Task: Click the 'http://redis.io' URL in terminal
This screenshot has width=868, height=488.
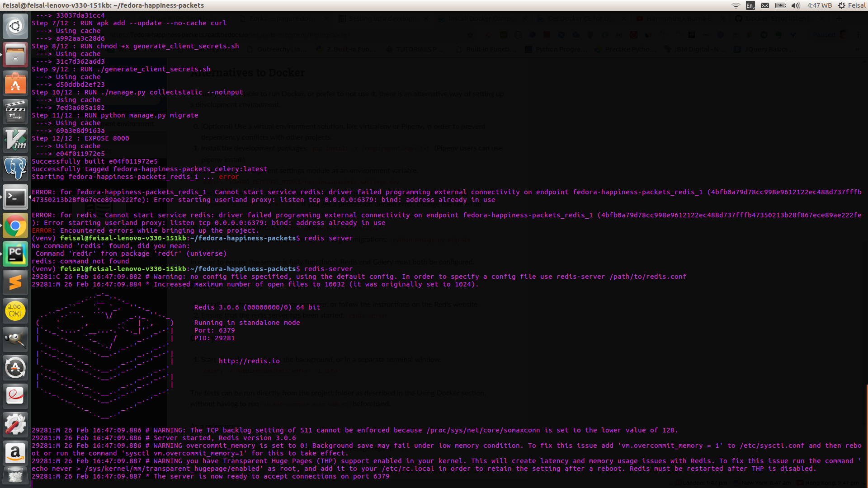Action: click(x=249, y=361)
